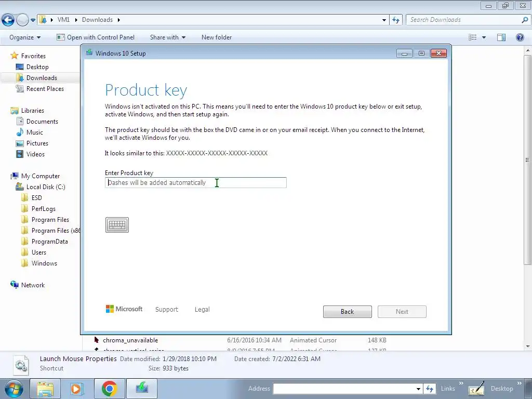Select Network in navigation pane
This screenshot has height=399, width=532.
tap(33, 285)
